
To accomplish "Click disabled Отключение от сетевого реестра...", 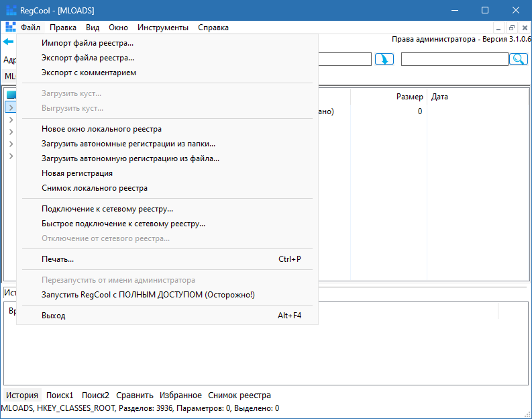I will click(167, 238).
